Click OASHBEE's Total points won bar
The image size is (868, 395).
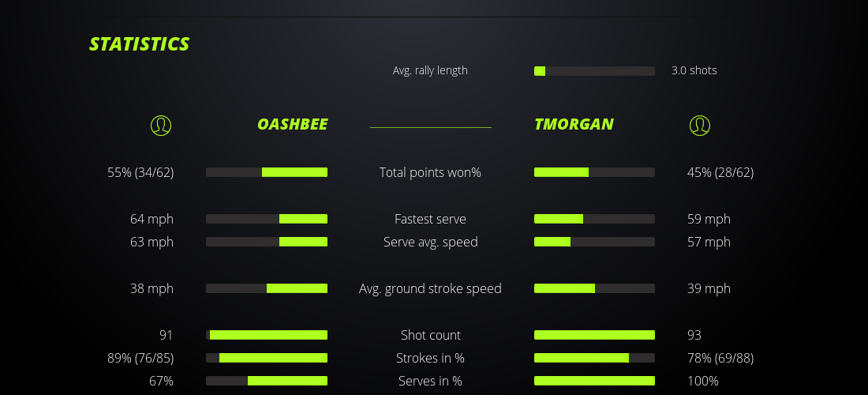point(267,172)
